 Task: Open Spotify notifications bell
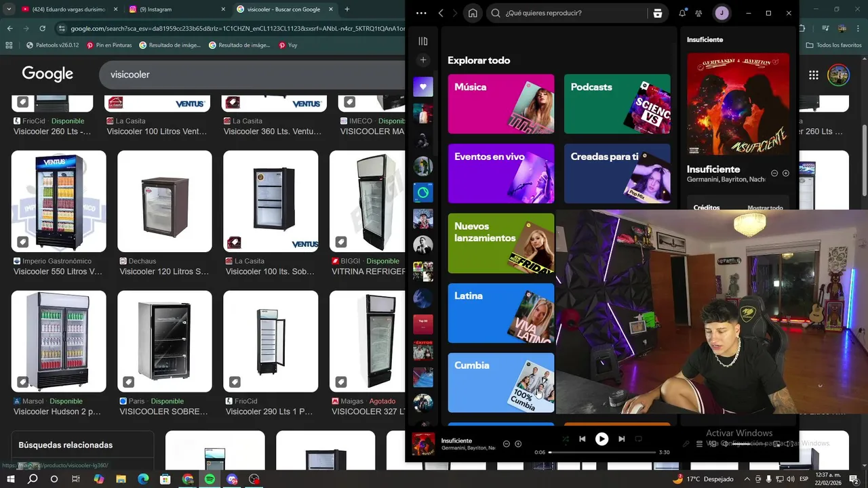click(682, 13)
